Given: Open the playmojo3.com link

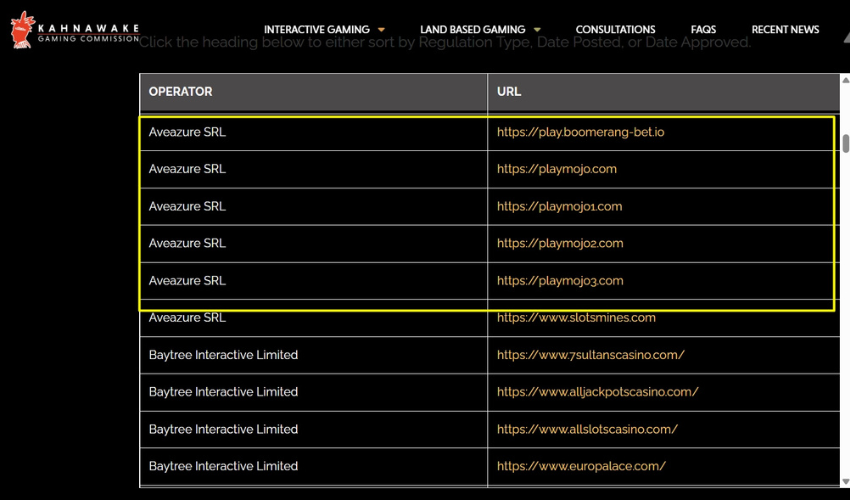Looking at the screenshot, I should [560, 280].
